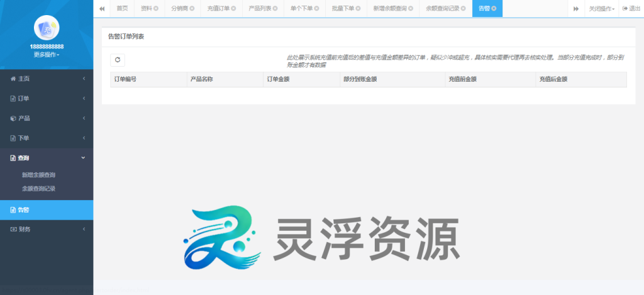Switch to the 余额查询记录 tab
This screenshot has width=644, height=295.
pos(443,9)
